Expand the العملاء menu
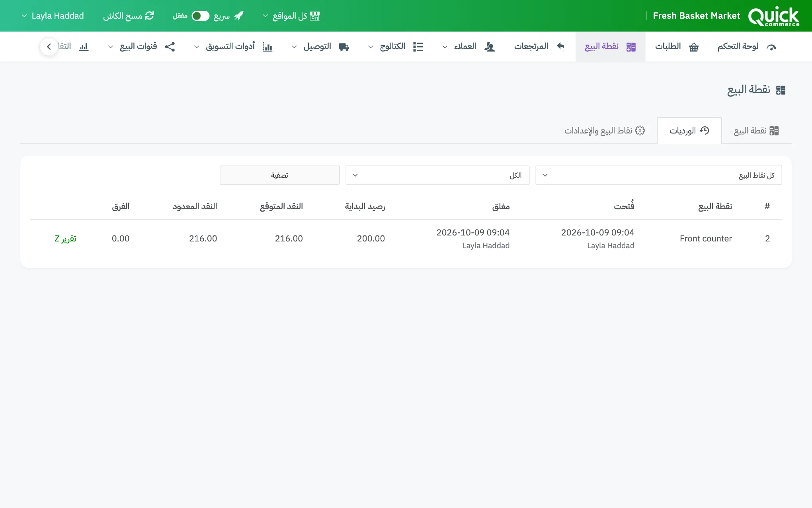 pos(468,47)
